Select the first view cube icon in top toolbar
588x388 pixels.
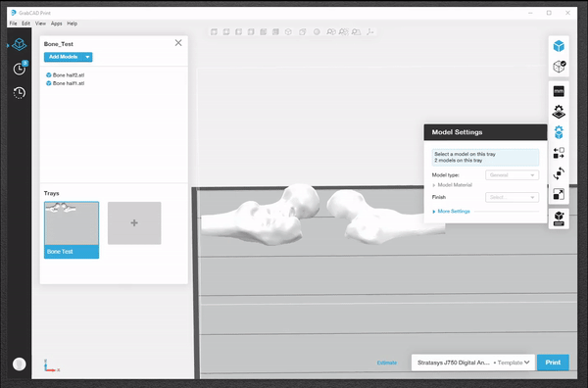214,32
